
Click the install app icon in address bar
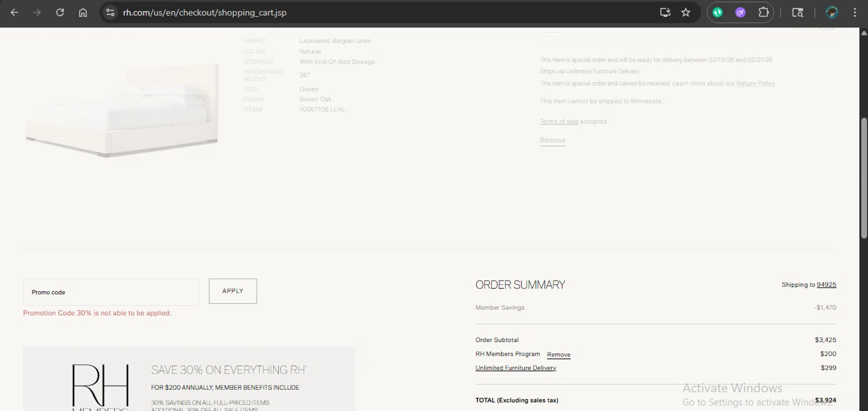pyautogui.click(x=665, y=12)
